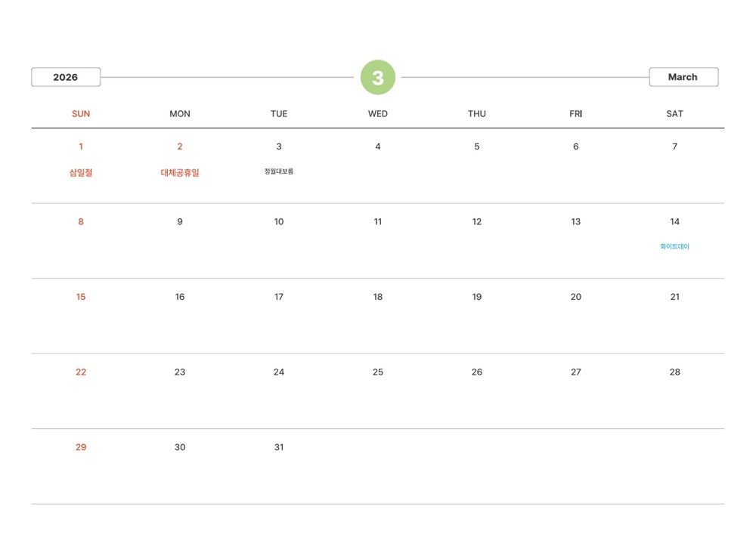Select Thursday date 26
The height and width of the screenshot is (534, 756).
tap(477, 372)
